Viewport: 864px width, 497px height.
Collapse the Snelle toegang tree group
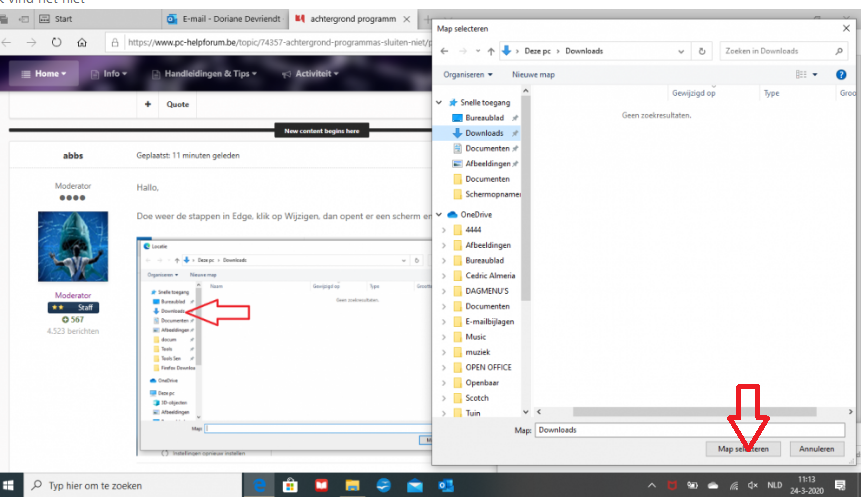439,102
